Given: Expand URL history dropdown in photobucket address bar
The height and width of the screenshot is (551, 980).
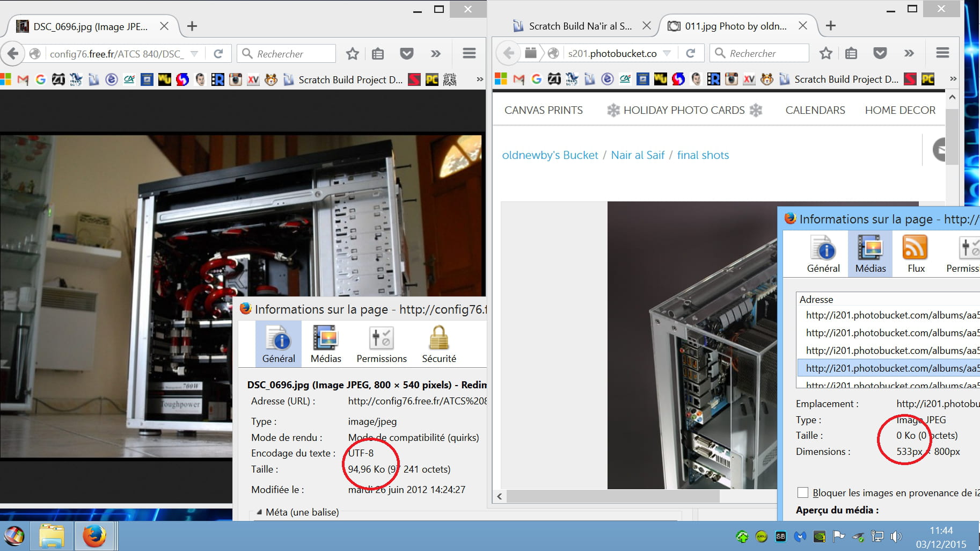Looking at the screenshot, I should [x=667, y=53].
